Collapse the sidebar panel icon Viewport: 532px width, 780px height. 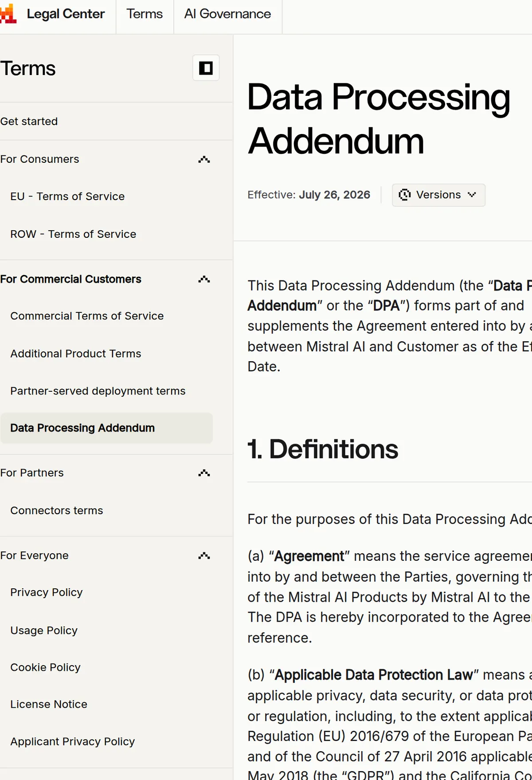[206, 68]
